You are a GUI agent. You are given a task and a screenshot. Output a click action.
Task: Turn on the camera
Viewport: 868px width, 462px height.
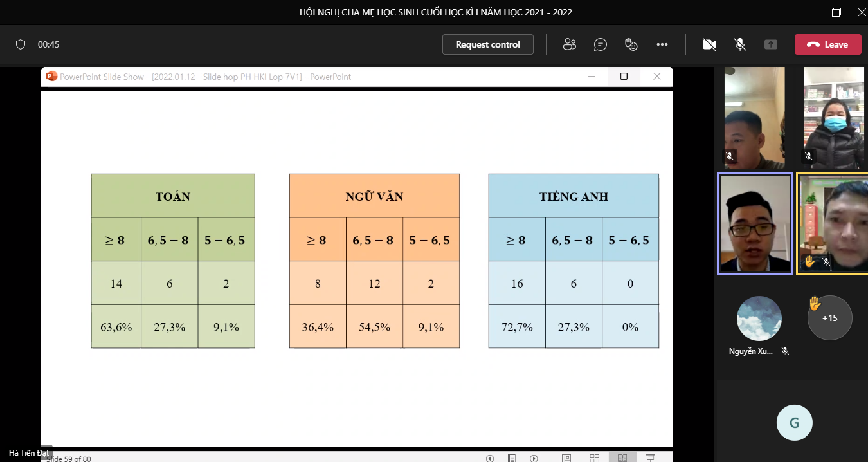[709, 44]
